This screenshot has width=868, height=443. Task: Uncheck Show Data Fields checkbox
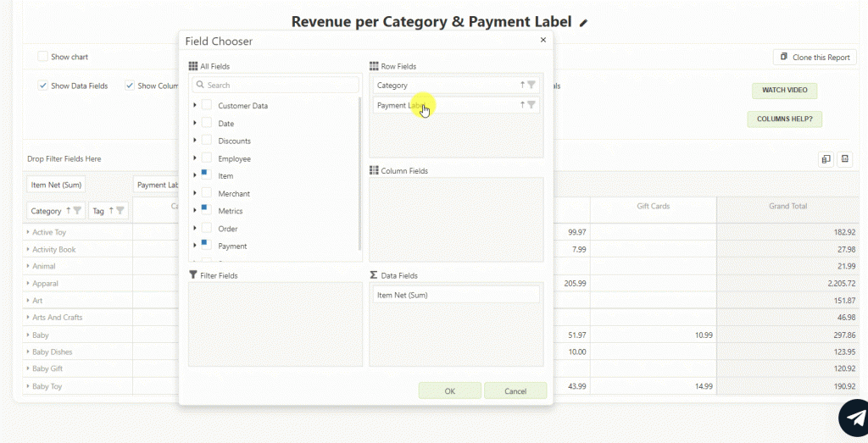[x=42, y=86]
